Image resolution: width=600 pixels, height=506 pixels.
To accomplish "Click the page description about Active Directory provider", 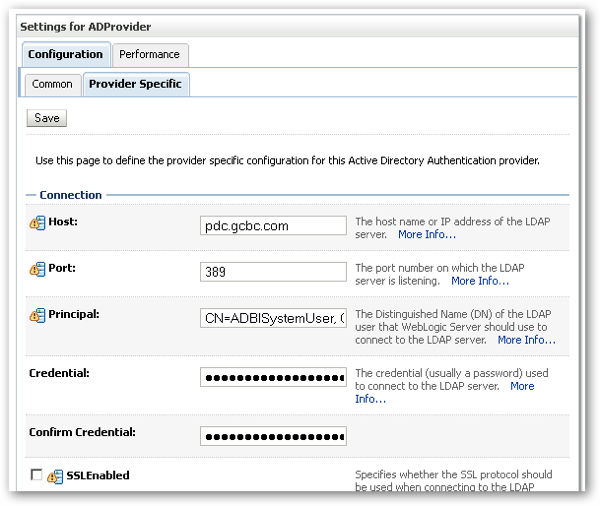I will point(287,160).
